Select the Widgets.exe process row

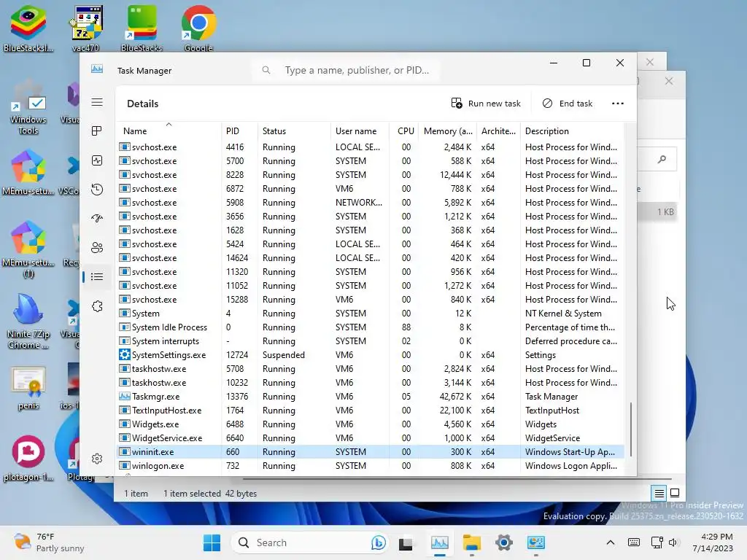coord(370,424)
